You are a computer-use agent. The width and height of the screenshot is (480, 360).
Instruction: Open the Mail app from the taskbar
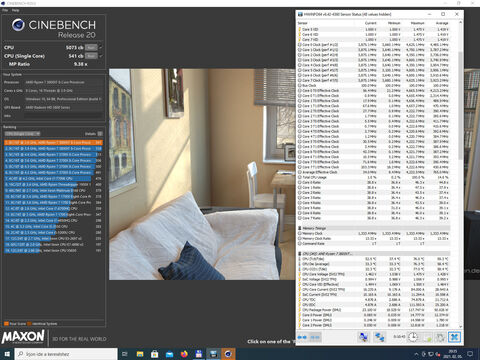(169, 354)
